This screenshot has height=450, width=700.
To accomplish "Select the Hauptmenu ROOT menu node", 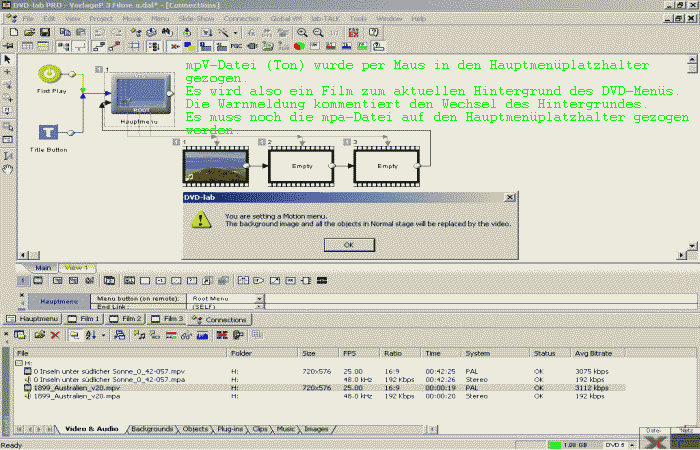I will (x=139, y=98).
